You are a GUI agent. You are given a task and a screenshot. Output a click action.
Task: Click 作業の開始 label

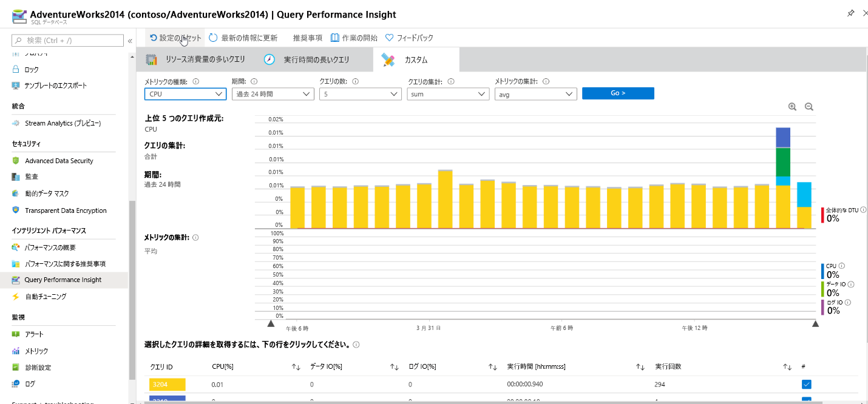[x=359, y=38]
